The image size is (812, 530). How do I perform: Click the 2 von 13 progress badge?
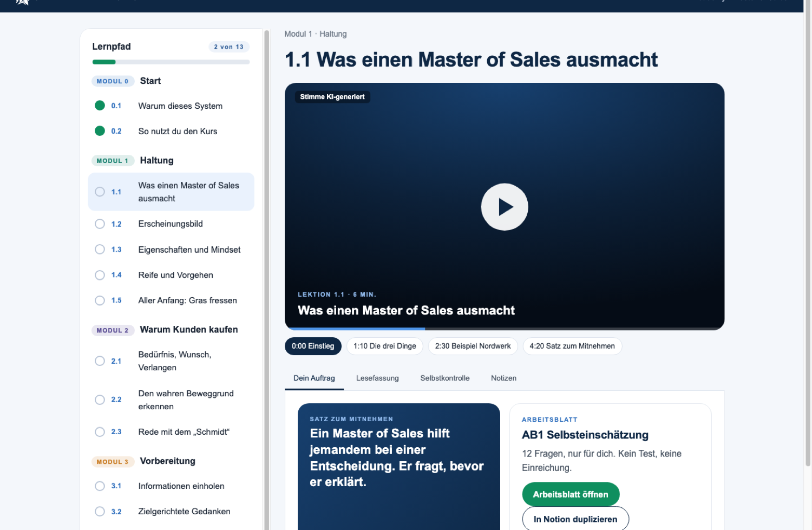point(229,47)
